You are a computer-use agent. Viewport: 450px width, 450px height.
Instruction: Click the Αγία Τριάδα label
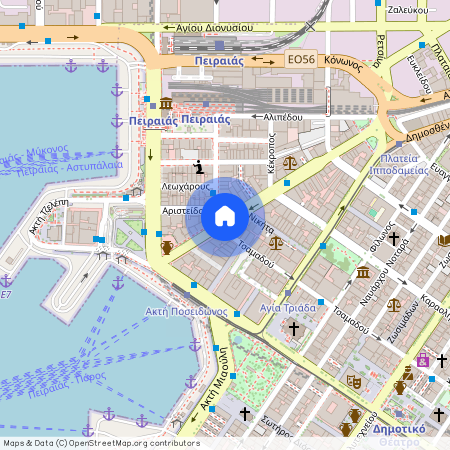[288, 308]
